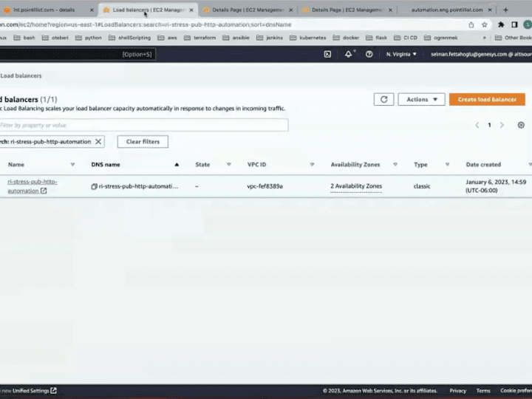
Task: Open a new browser tab
Action: [x=505, y=10]
